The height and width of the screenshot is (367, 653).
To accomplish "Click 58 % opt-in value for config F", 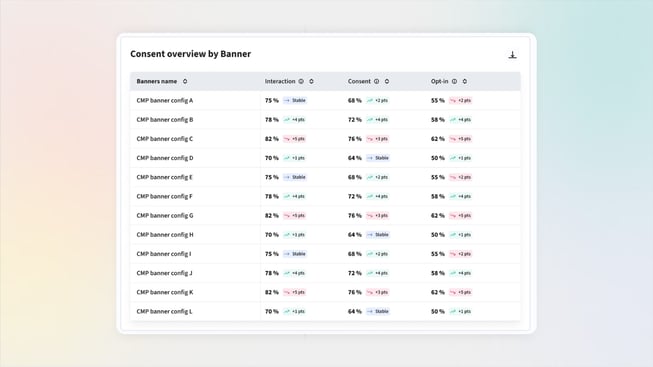I will (438, 196).
